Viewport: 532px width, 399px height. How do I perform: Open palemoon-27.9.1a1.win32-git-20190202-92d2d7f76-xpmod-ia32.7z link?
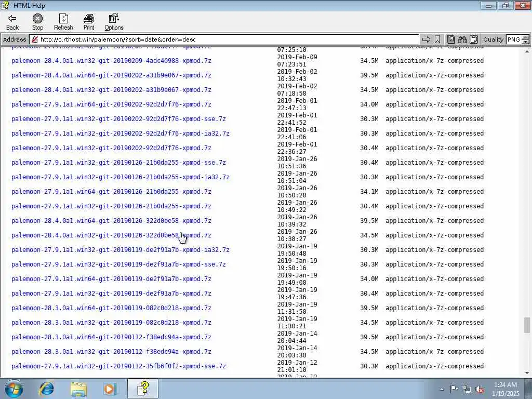(x=121, y=134)
